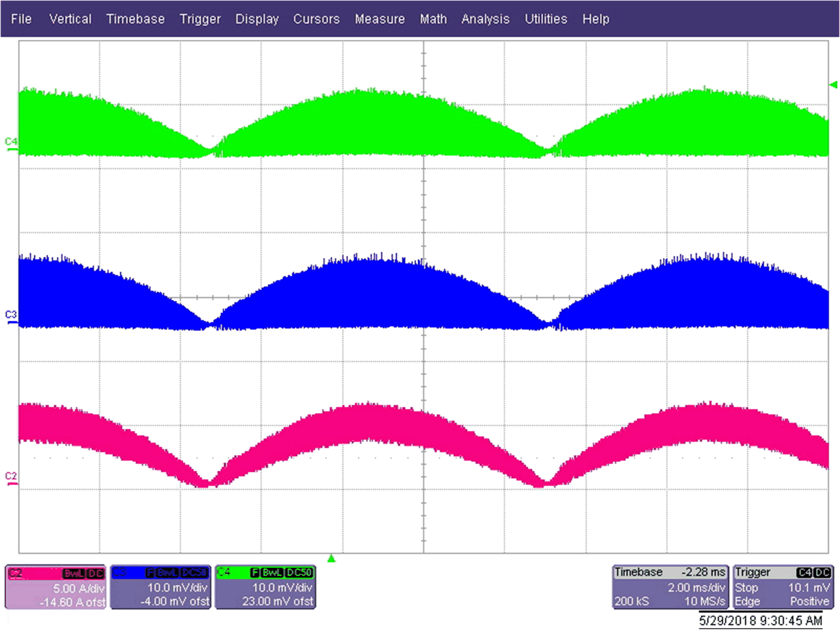Click the DC50 indicator on channel C4

coord(300,573)
